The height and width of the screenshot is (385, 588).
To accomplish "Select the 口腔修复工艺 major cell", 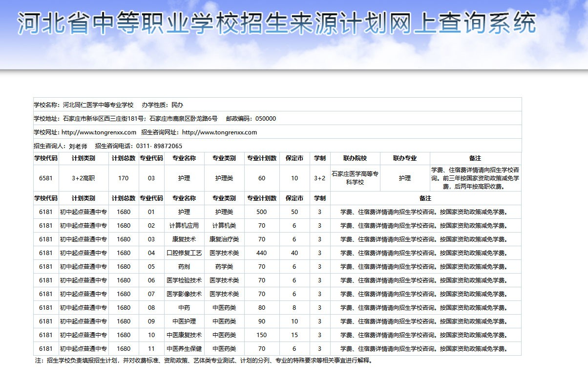I will (x=184, y=253).
